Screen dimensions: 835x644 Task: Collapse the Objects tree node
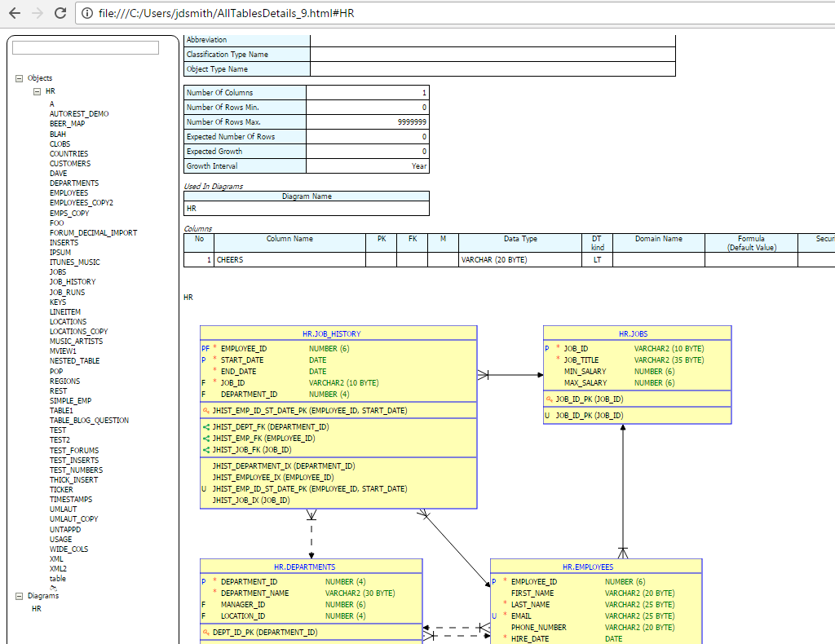point(20,78)
